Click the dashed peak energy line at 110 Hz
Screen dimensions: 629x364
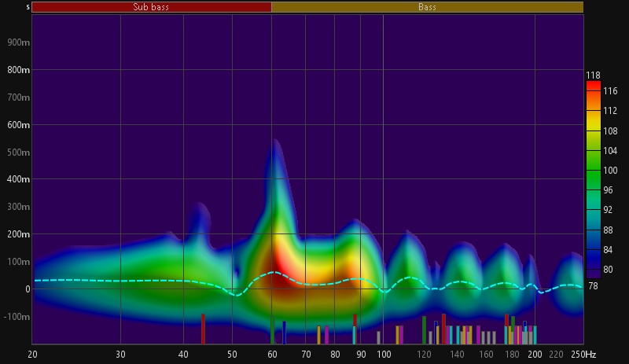coord(409,278)
